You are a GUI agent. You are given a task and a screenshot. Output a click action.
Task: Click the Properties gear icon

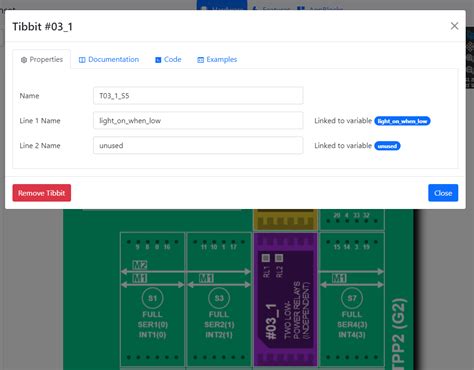(24, 60)
